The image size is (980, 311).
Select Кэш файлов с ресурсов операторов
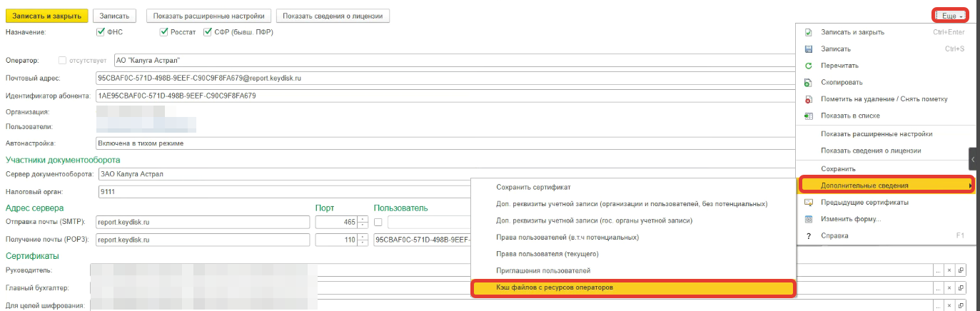[x=632, y=287]
